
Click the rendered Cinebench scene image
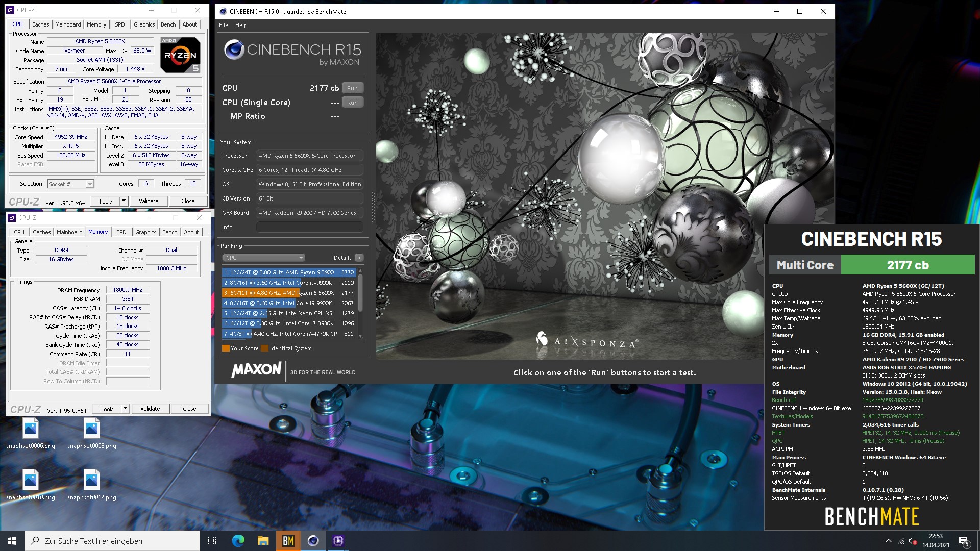(x=605, y=196)
